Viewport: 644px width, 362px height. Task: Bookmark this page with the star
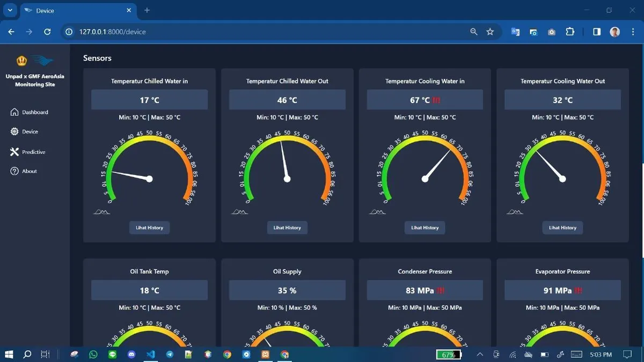click(490, 32)
